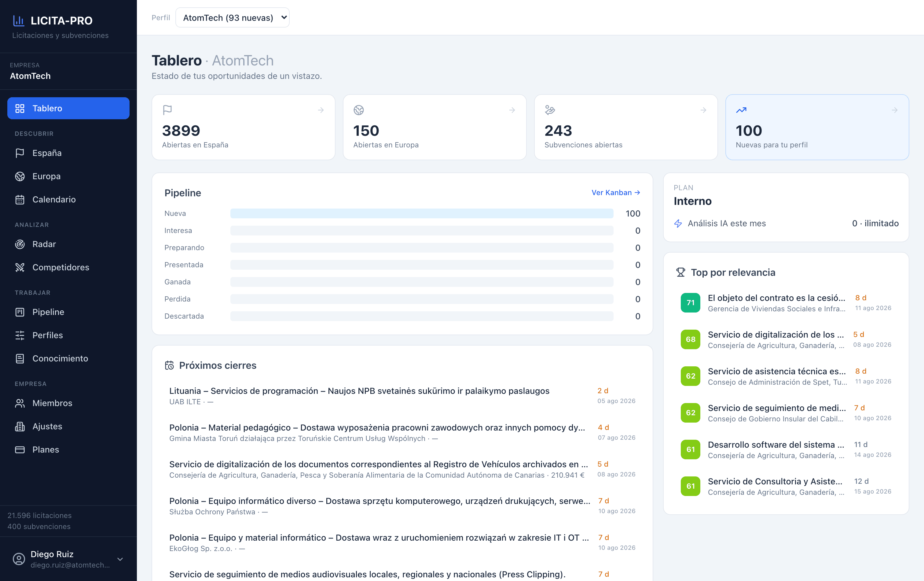
Task: Follow the Ver Kanban link
Action: point(615,192)
